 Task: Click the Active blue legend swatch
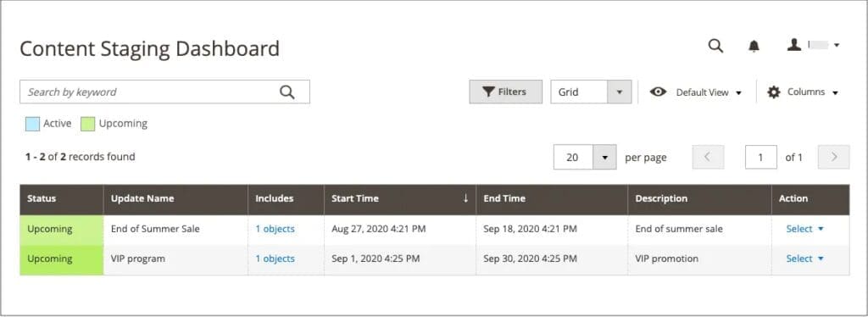click(33, 124)
